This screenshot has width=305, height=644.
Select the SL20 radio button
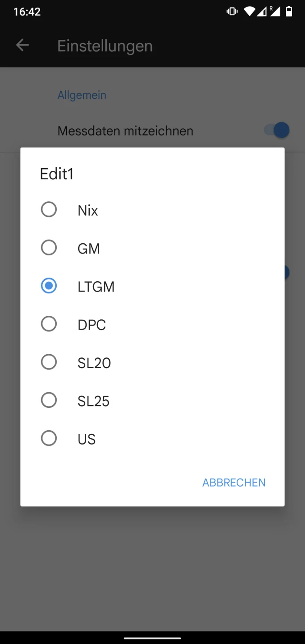pyautogui.click(x=49, y=362)
